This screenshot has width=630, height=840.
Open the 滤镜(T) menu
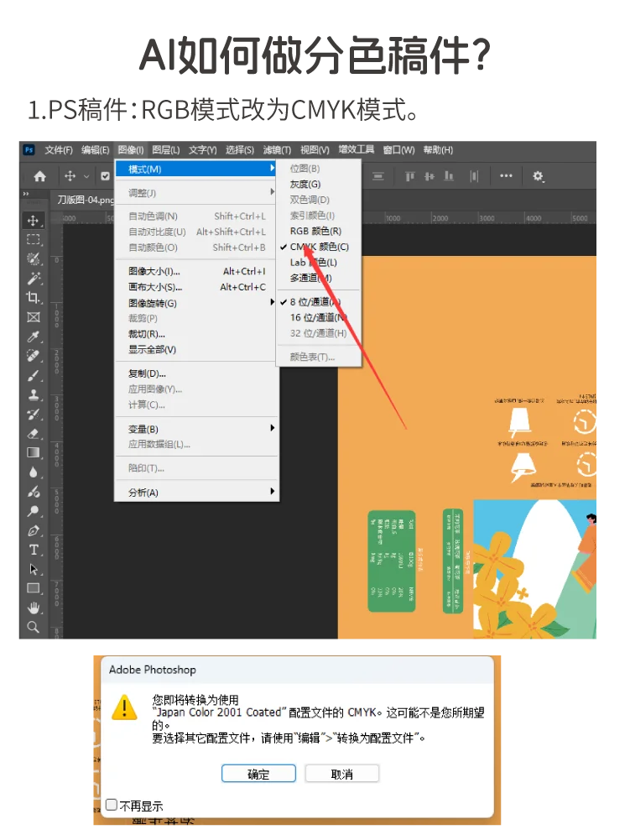(x=277, y=150)
